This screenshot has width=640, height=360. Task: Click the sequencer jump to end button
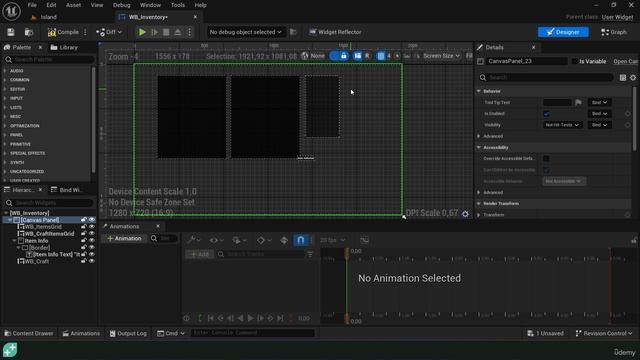[280, 318]
